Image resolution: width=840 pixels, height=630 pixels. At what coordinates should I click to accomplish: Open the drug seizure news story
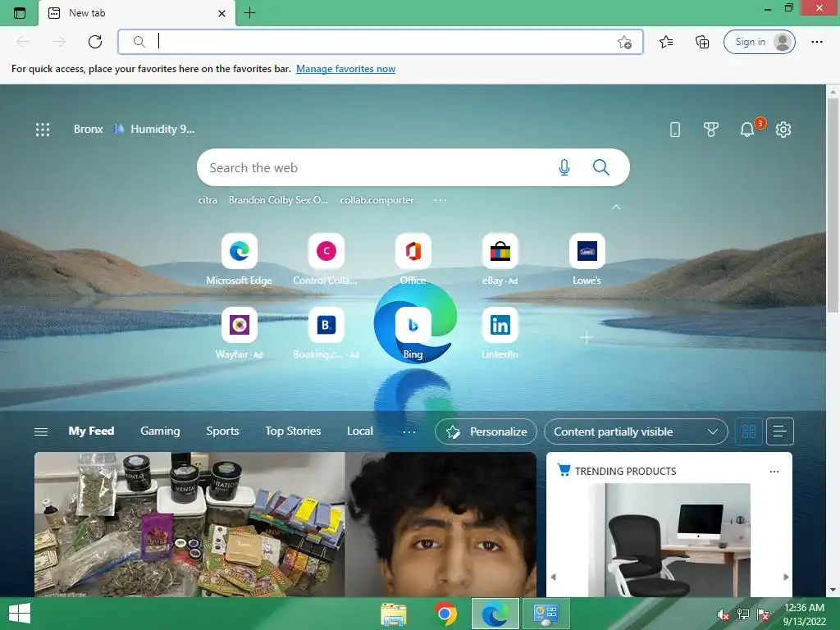285,524
